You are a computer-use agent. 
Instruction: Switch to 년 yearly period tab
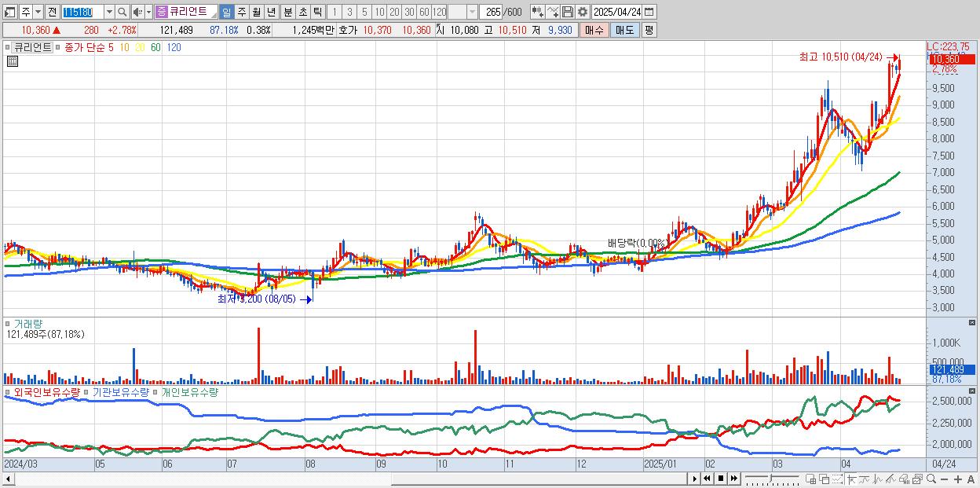(272, 12)
